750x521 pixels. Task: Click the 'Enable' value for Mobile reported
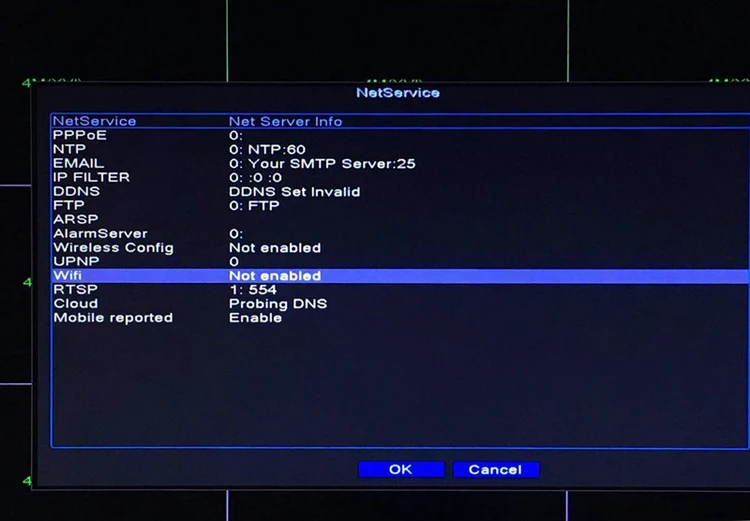tap(255, 318)
